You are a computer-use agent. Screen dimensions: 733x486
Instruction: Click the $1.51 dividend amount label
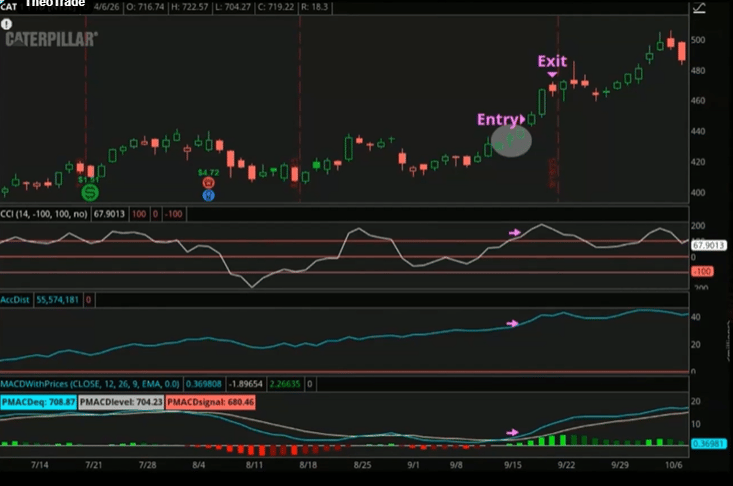pos(88,180)
